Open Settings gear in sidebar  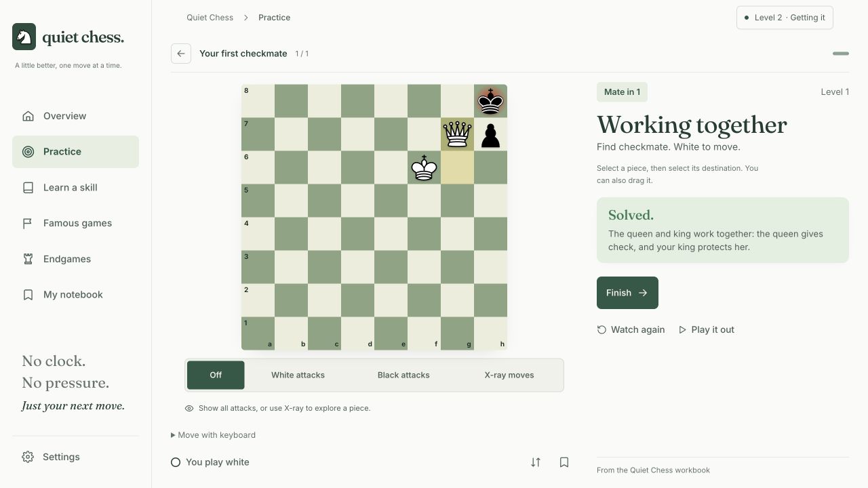75,457
